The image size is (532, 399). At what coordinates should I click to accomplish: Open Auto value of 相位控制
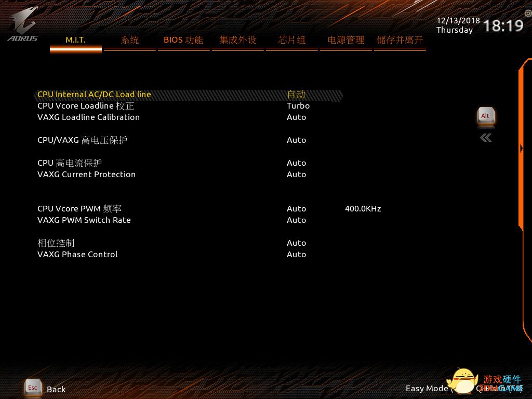(296, 243)
